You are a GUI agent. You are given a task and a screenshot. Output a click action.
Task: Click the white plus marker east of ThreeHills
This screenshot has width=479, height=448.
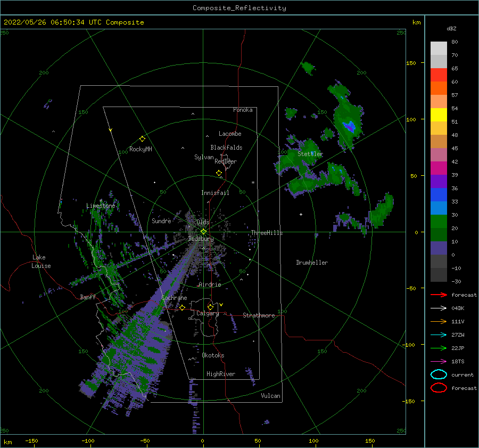(301, 214)
